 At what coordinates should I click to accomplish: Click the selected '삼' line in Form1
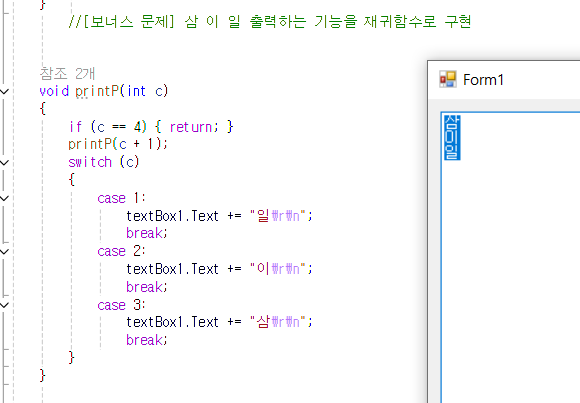pyautogui.click(x=452, y=122)
